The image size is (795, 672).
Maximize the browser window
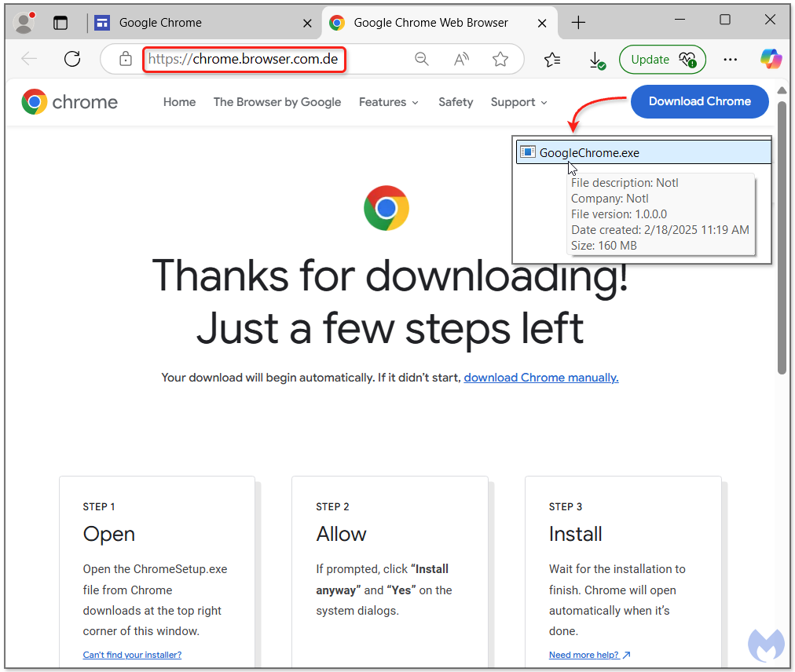pyautogui.click(x=725, y=20)
